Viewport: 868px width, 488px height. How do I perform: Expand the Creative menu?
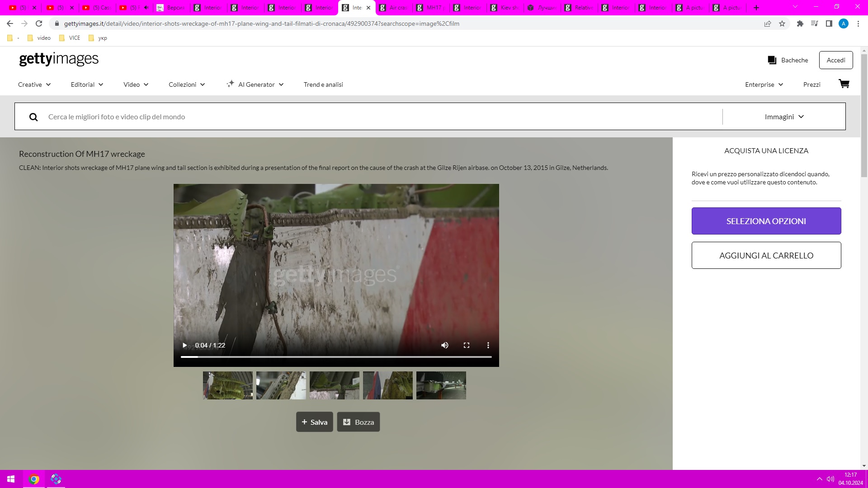coord(34,84)
